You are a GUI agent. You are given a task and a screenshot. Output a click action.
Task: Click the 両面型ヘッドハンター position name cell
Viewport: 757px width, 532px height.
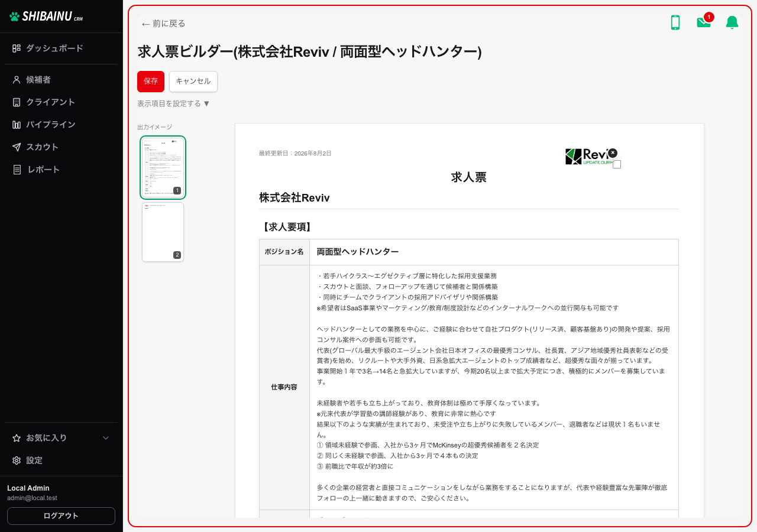[494, 252]
